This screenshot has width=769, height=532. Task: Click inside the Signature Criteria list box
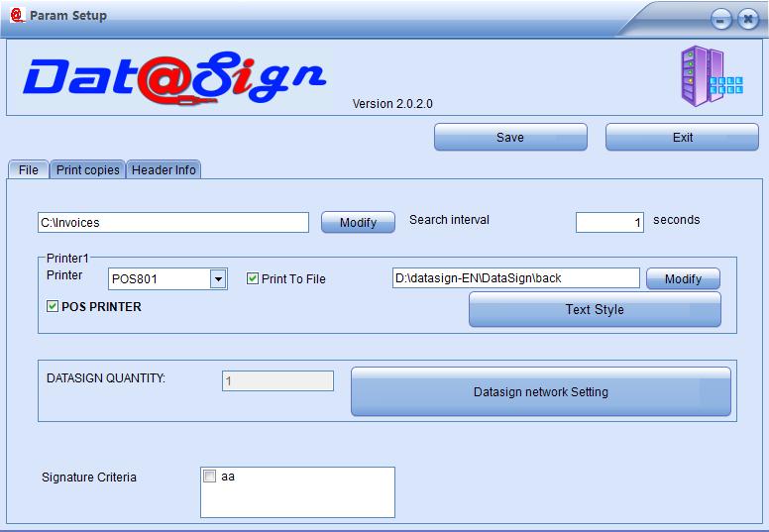[297, 492]
